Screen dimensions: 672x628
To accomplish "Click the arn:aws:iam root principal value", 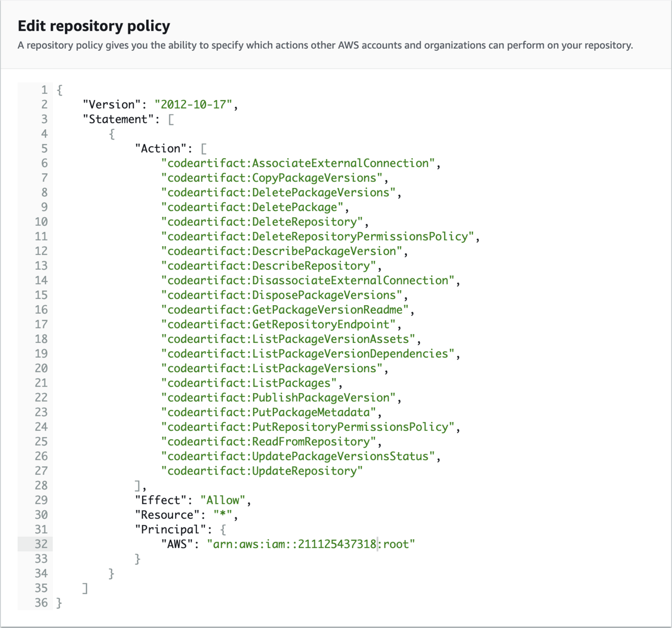I will pos(311,544).
